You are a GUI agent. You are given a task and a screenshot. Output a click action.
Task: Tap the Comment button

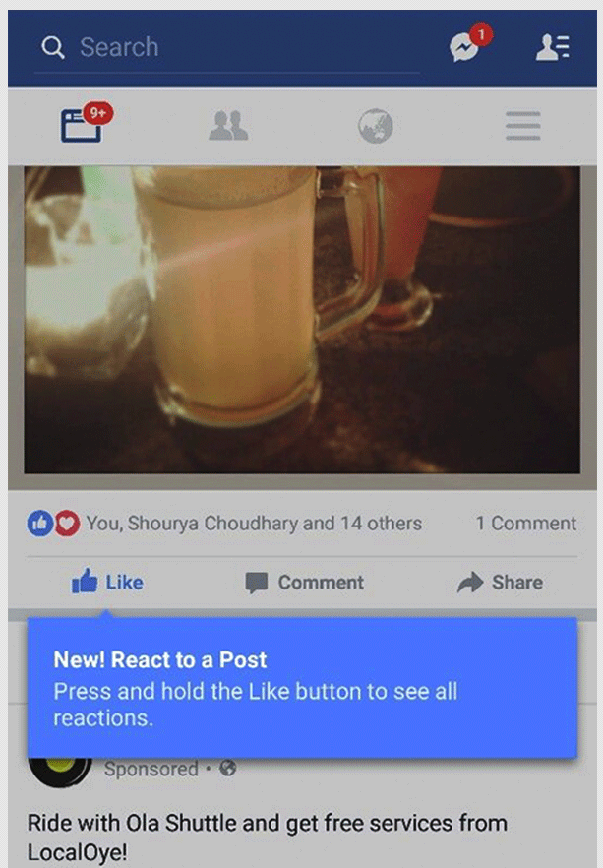tap(304, 583)
